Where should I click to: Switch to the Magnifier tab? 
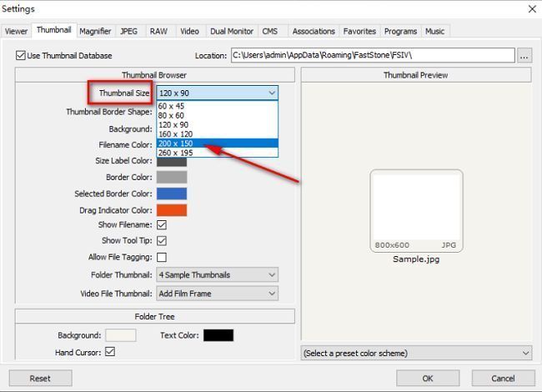(x=95, y=31)
